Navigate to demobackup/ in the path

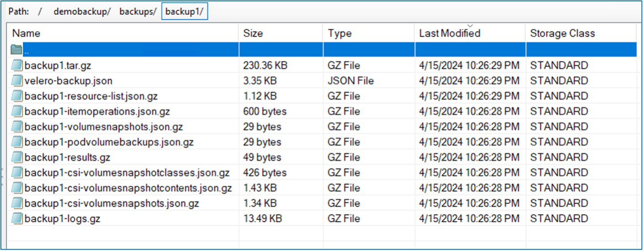click(82, 12)
